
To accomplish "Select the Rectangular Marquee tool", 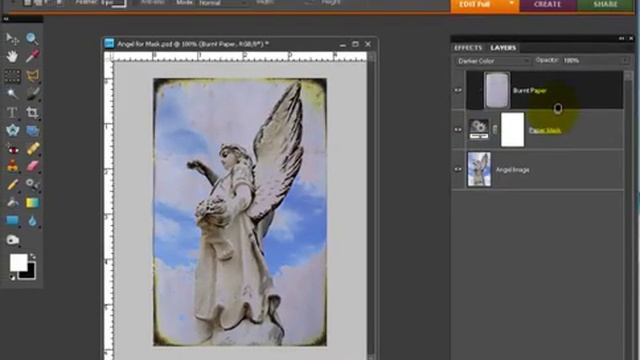I will click(12, 76).
